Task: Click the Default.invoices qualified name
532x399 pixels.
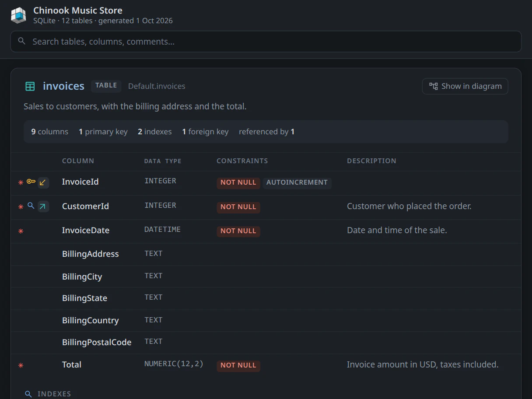Action: [157, 86]
